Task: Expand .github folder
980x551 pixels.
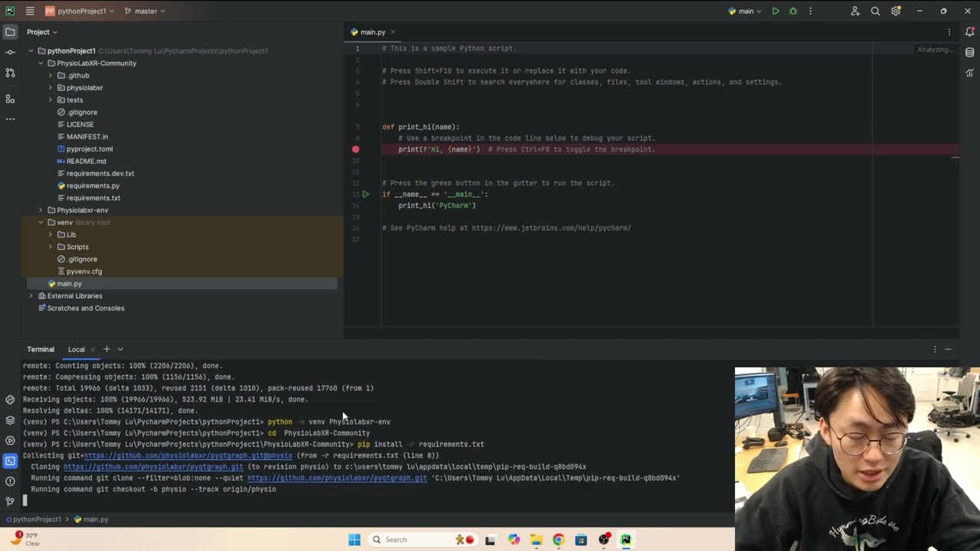Action: (x=51, y=76)
